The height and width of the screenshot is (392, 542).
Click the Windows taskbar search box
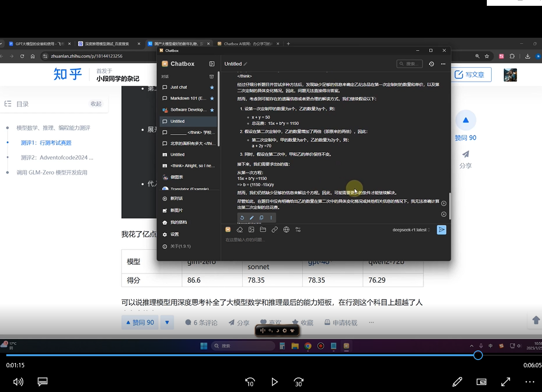(x=243, y=346)
